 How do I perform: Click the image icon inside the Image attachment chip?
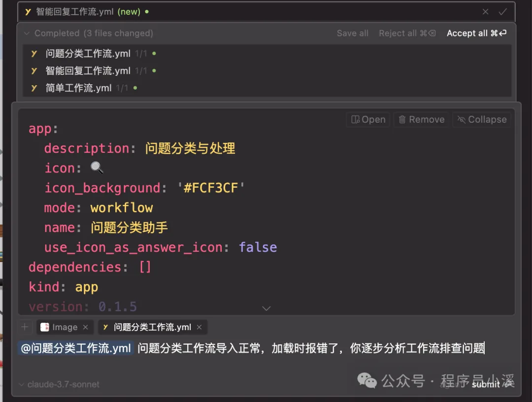[x=45, y=327]
